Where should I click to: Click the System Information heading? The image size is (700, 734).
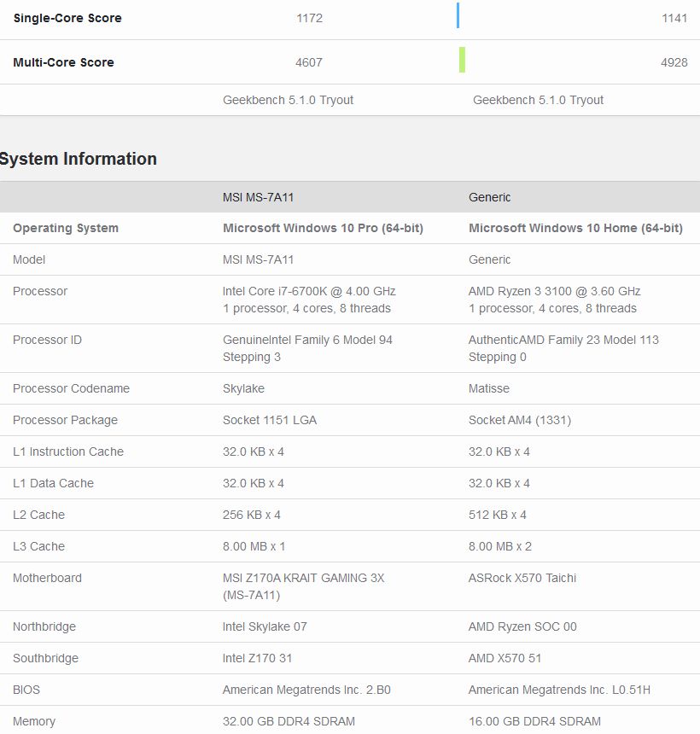point(79,159)
